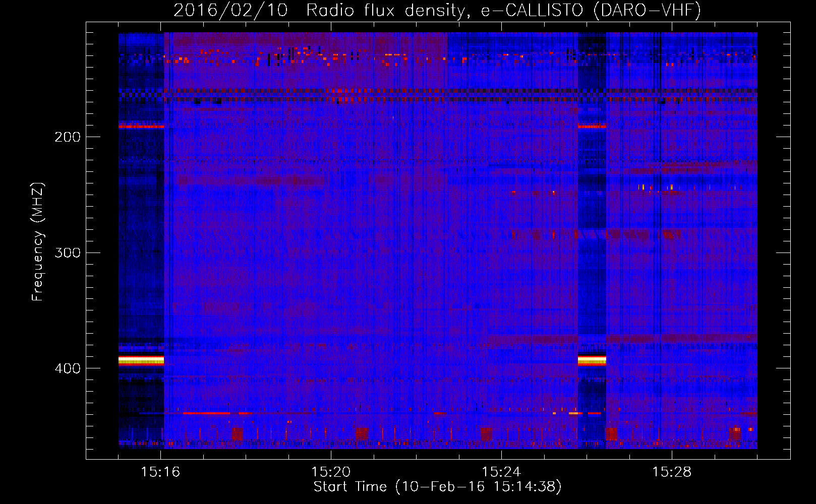
Task: Click the "15:16" time tick label
Action: click(x=160, y=472)
